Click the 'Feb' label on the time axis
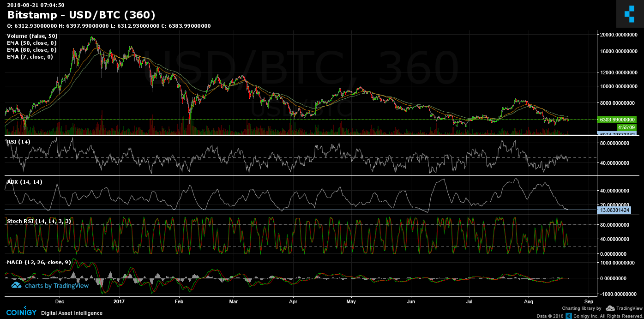 179,301
